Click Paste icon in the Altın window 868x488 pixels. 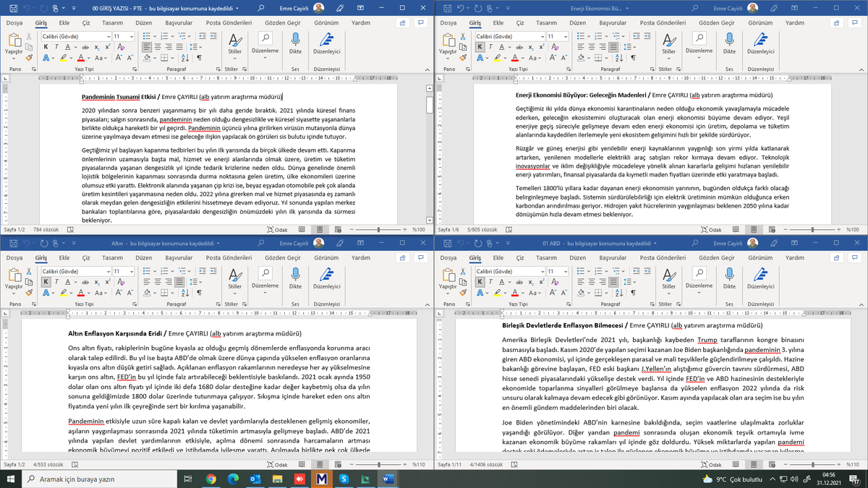(x=14, y=275)
